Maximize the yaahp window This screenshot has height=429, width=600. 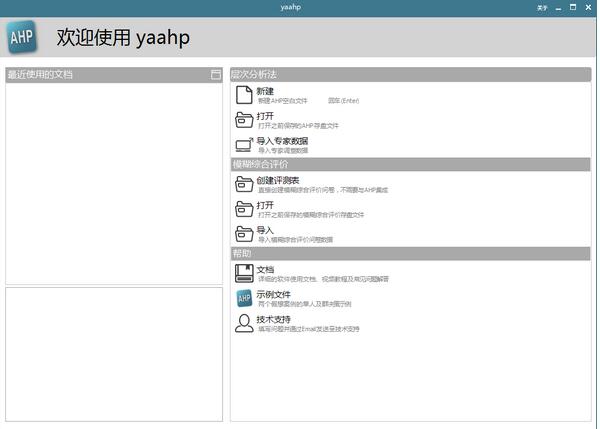573,7
